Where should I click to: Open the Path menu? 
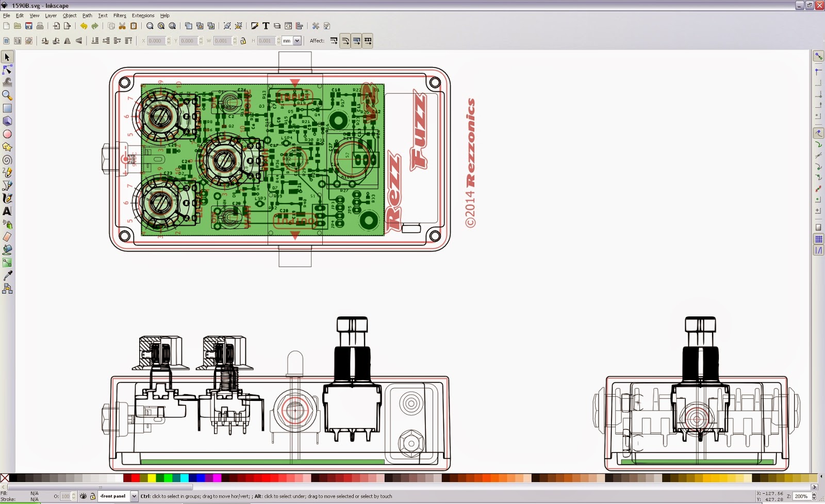click(87, 15)
